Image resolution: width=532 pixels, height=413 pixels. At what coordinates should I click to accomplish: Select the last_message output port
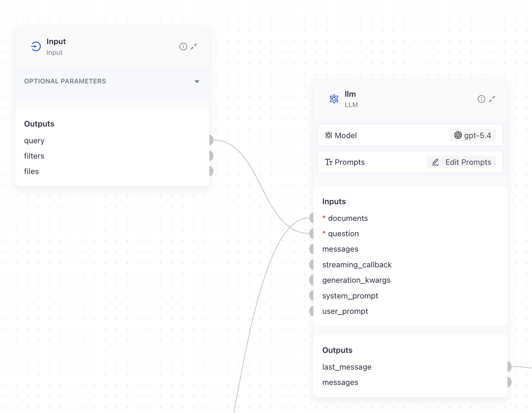509,367
